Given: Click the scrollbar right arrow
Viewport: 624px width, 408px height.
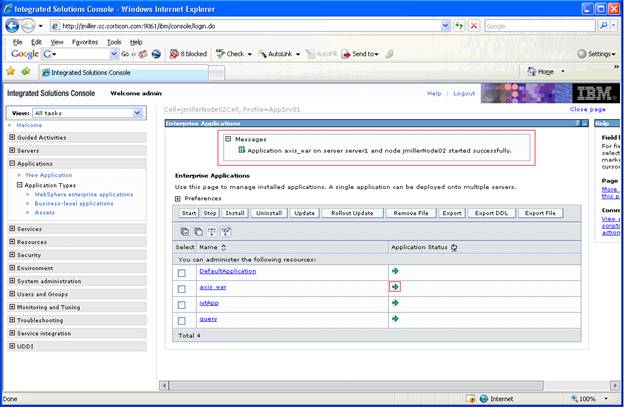Looking at the screenshot, I should (615, 385).
